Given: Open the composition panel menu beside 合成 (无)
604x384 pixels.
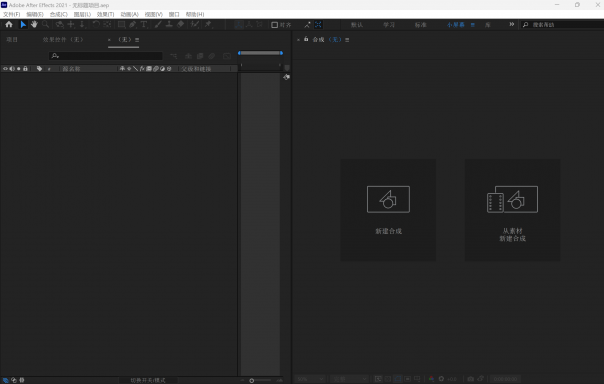Looking at the screenshot, I should [347, 40].
